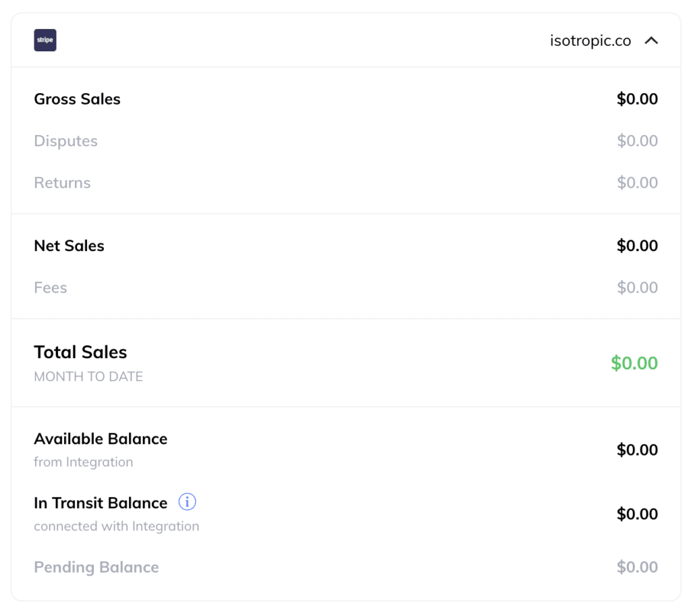Click the Available Balance $0.00 amount
The width and height of the screenshot is (691, 616).
pyautogui.click(x=637, y=450)
